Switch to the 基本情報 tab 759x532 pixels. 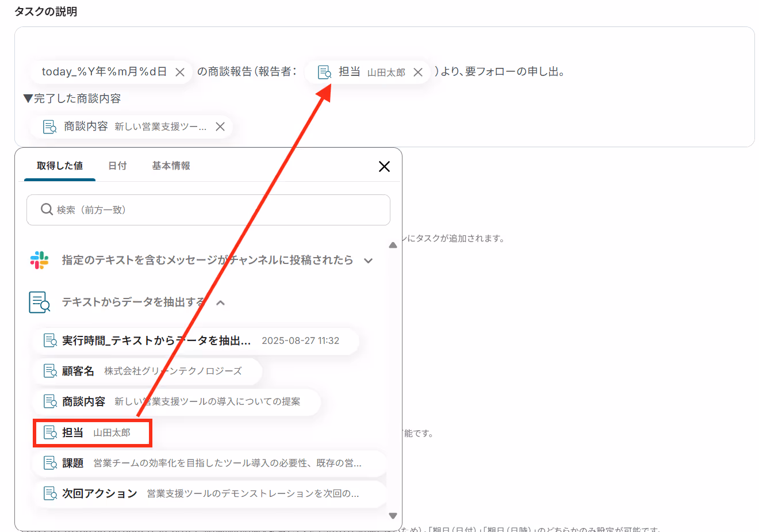click(x=171, y=166)
